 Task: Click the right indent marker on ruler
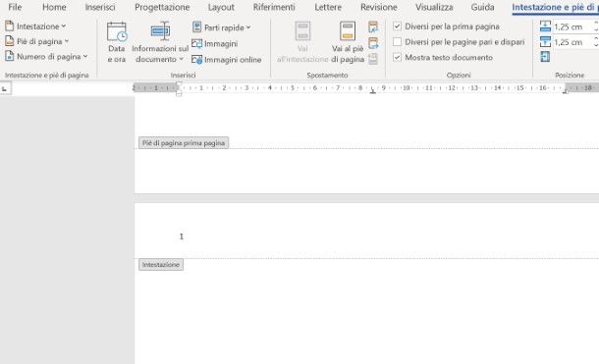coord(566,91)
